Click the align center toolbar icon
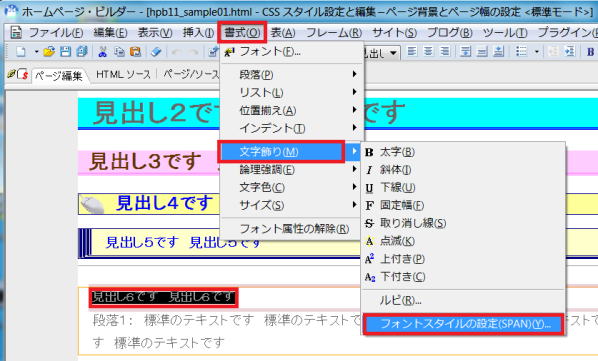This screenshot has height=361, width=598. click(428, 51)
